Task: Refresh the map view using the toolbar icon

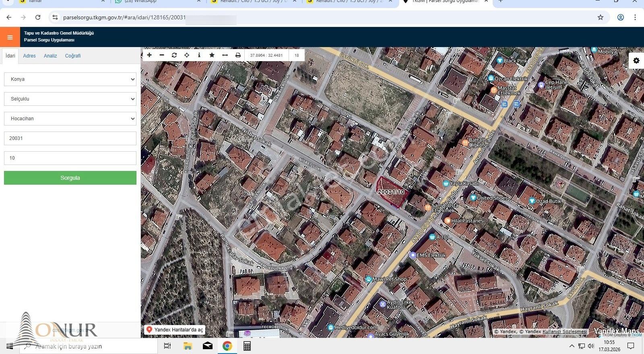Action: (x=174, y=55)
